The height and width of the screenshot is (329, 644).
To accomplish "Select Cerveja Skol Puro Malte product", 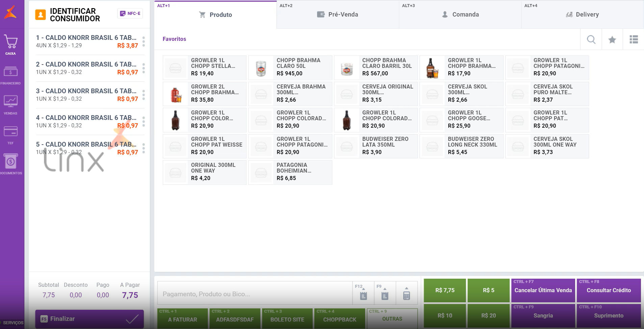I will (x=547, y=94).
